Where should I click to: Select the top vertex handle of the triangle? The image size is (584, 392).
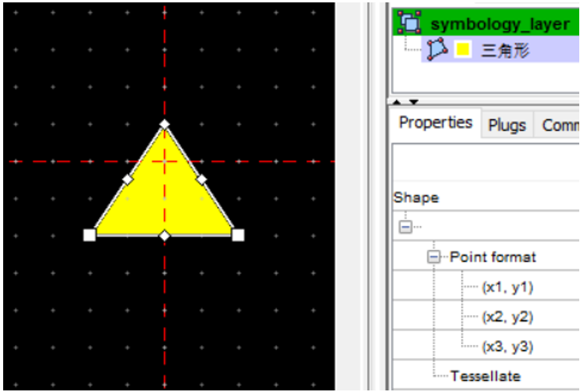[164, 124]
